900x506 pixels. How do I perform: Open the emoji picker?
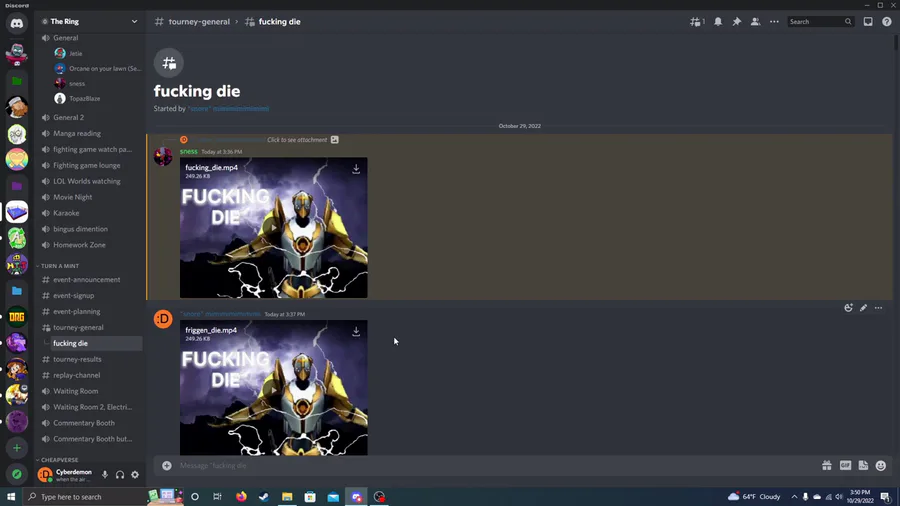pyautogui.click(x=881, y=465)
